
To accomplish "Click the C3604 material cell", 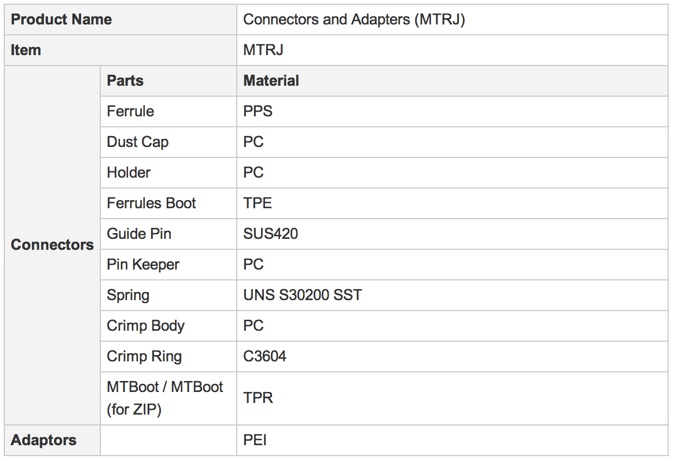I will [452, 357].
